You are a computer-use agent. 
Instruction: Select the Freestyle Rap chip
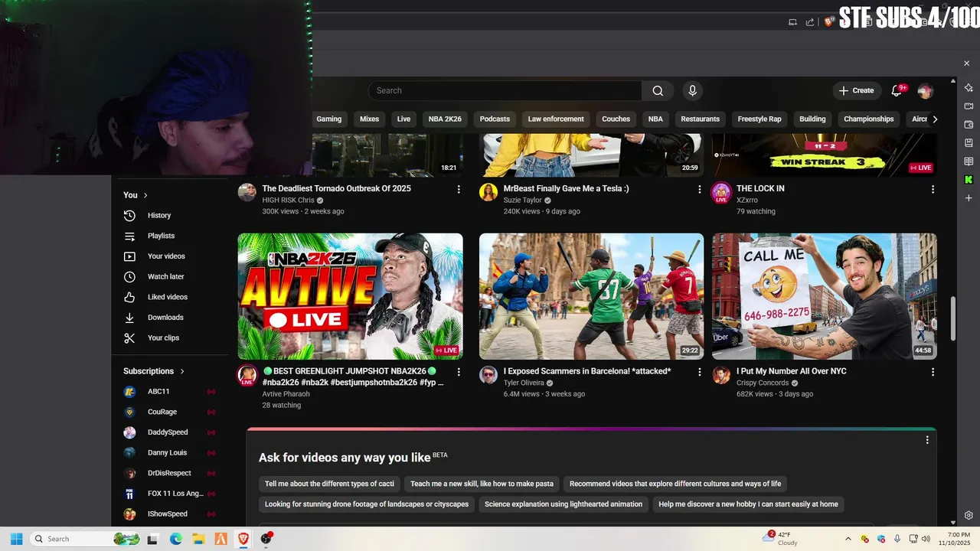pos(759,119)
